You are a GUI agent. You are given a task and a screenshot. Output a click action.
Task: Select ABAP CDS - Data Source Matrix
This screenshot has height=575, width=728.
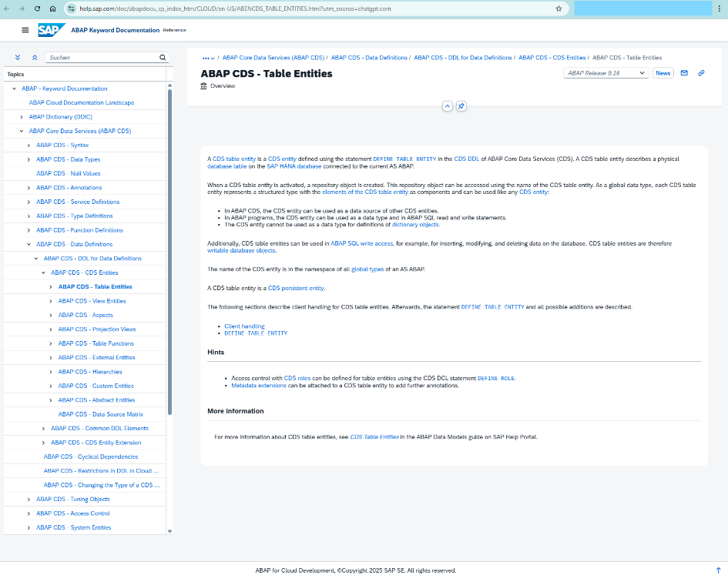tap(101, 414)
